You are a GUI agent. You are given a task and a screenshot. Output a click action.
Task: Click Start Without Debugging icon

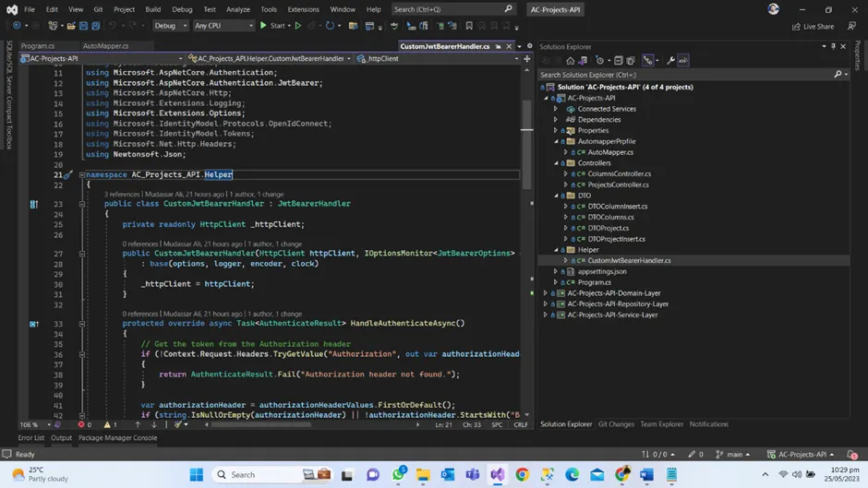coord(298,26)
